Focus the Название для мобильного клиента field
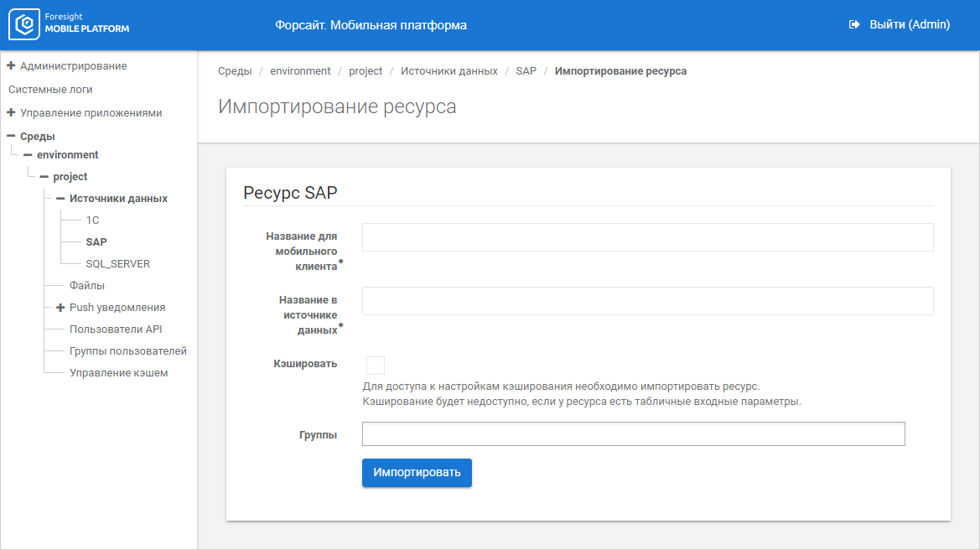 coord(647,237)
